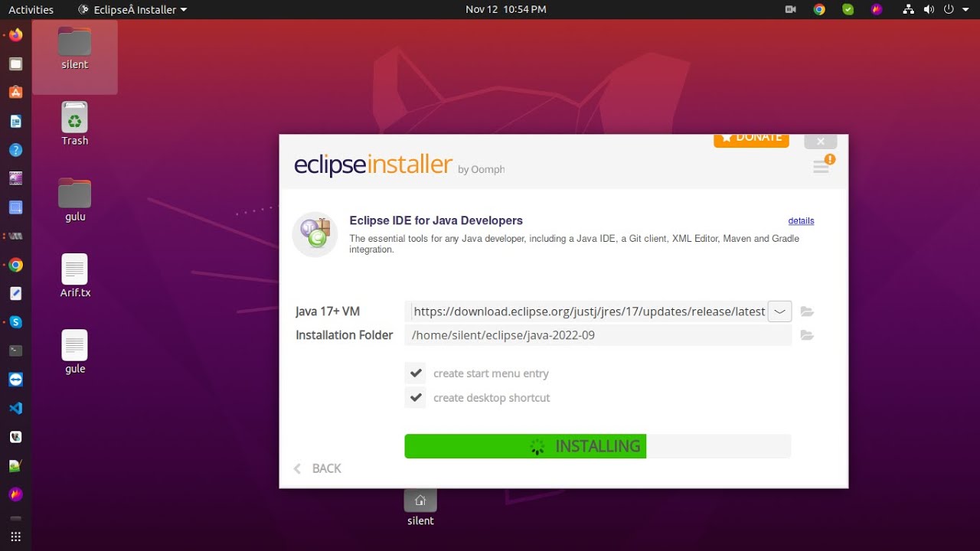The width and height of the screenshot is (980, 551).
Task: Go BACK in the installer
Action: pyautogui.click(x=318, y=468)
